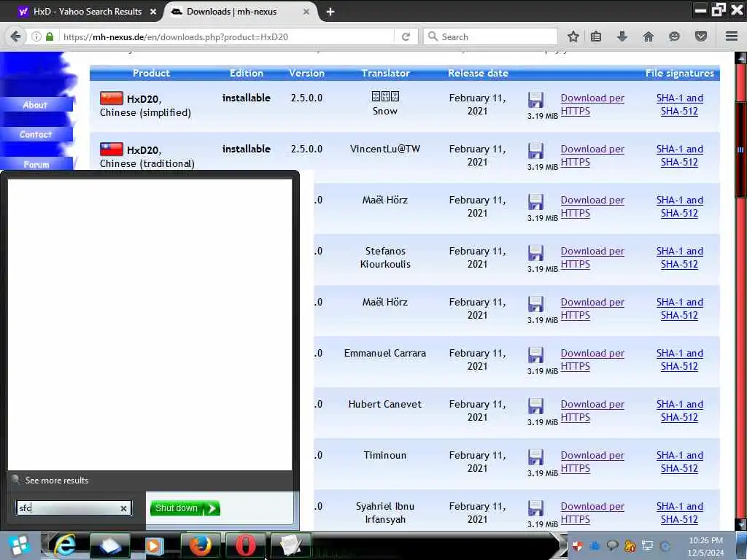Click floppy disk icon in Emmanuel Carrara row
The height and width of the screenshot is (560, 747).
535,355
